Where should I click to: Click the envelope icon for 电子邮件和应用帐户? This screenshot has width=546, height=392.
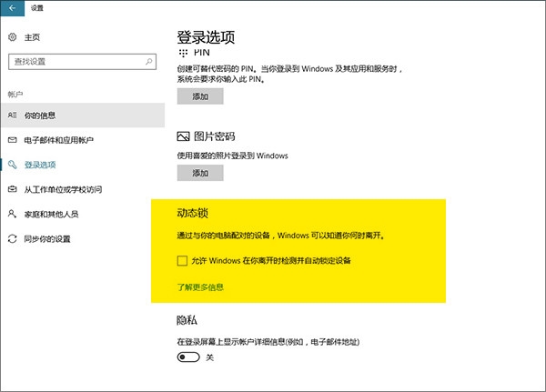pos(12,140)
